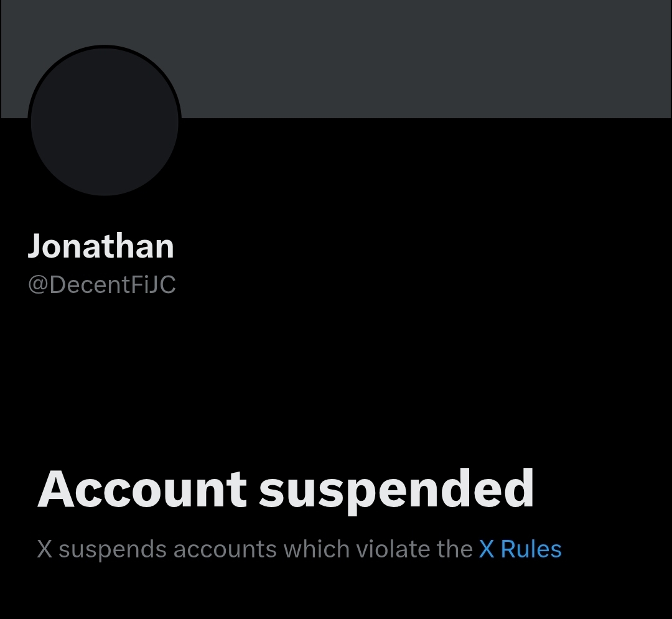Click the gray "X" starting the notice sentence
The height and width of the screenshot is (619, 672).
coord(45,549)
